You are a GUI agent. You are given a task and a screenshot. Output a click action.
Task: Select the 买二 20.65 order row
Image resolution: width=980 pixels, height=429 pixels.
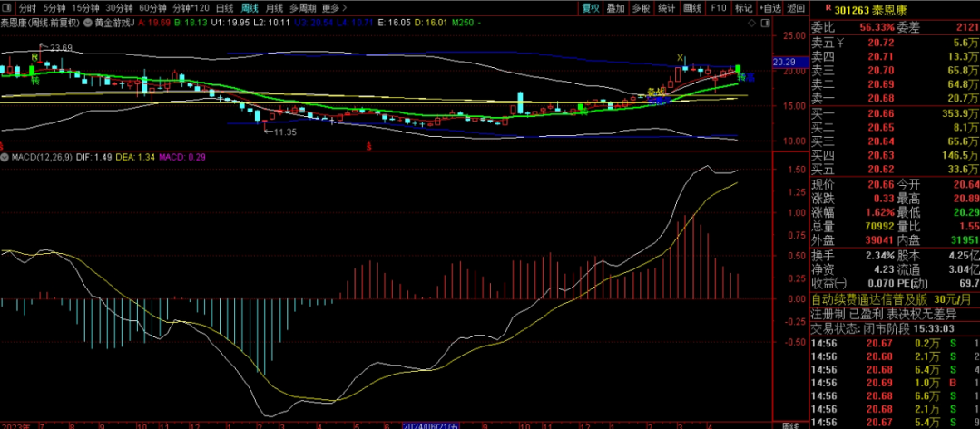point(895,127)
